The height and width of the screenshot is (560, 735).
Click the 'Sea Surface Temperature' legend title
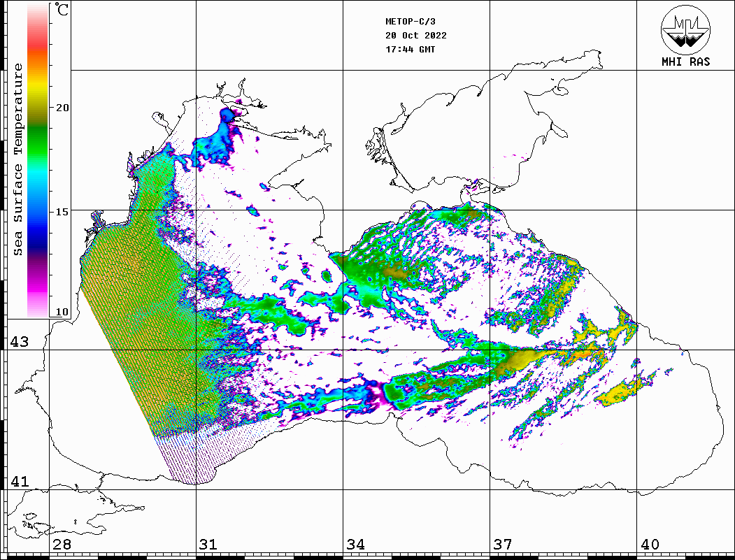[17, 159]
